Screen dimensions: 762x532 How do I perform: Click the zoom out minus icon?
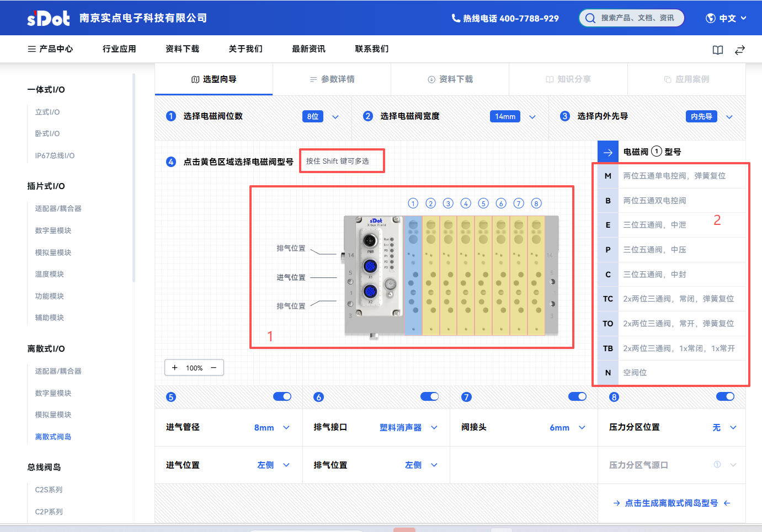[x=214, y=368]
